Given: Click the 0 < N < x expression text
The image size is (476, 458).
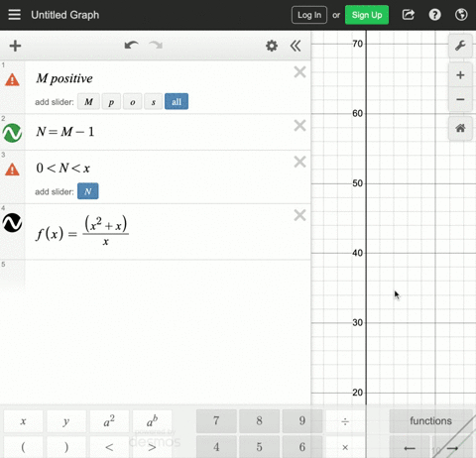Looking at the screenshot, I should [62, 169].
